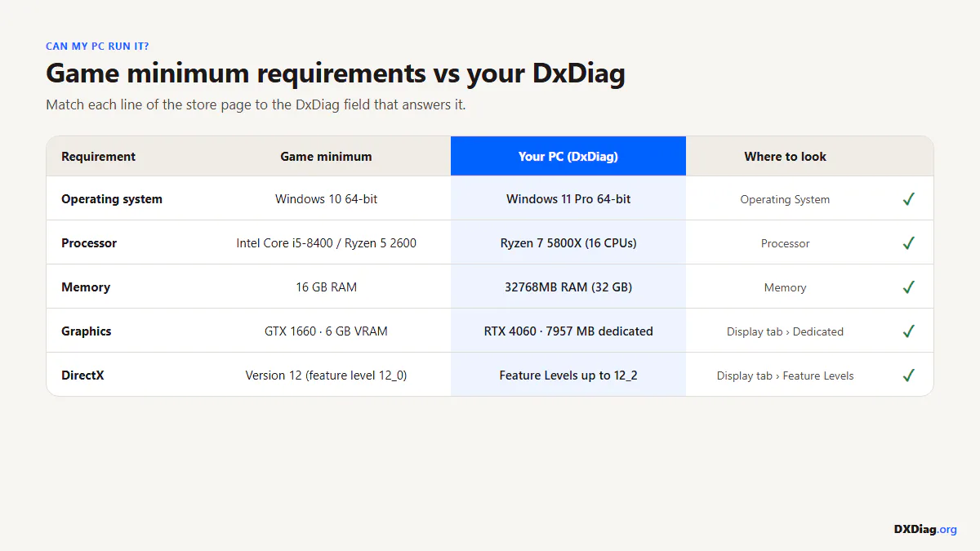Click 'Display tab › Feature Levels' cell

click(785, 375)
